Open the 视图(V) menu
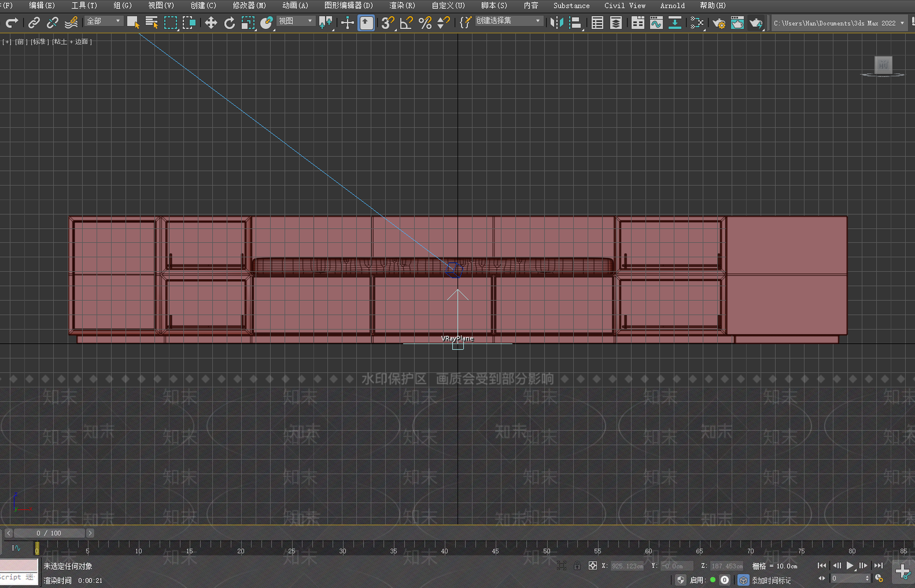Screen dimensions: 915x588 click(x=161, y=5)
